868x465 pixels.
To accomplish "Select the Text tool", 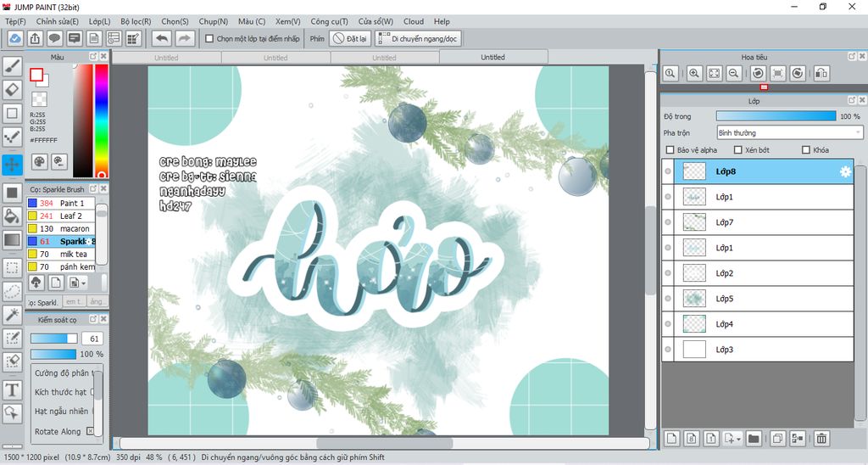I will pos(12,390).
